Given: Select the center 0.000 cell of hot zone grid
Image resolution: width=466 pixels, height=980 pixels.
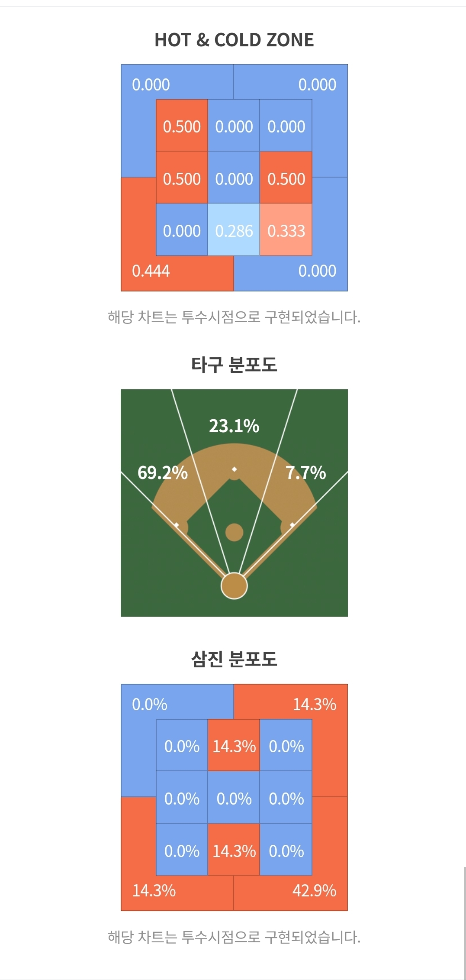Looking at the screenshot, I should click(234, 178).
